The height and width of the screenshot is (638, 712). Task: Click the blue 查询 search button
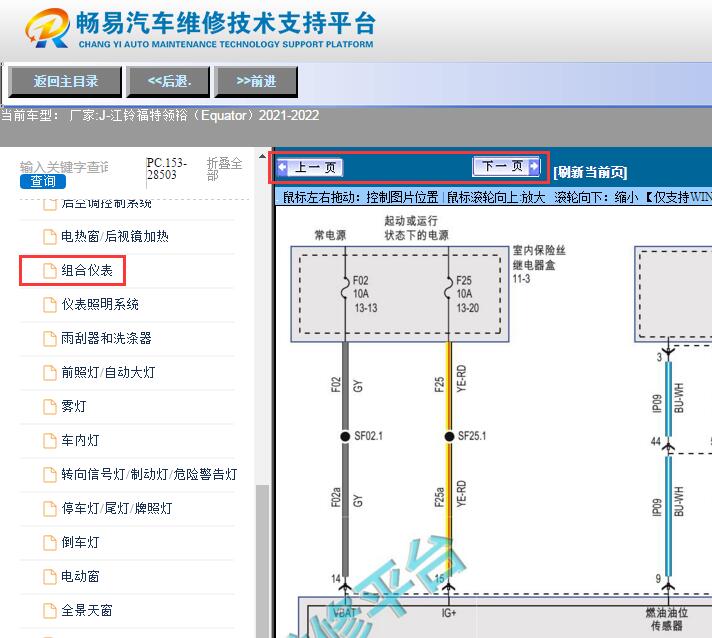coord(43,181)
